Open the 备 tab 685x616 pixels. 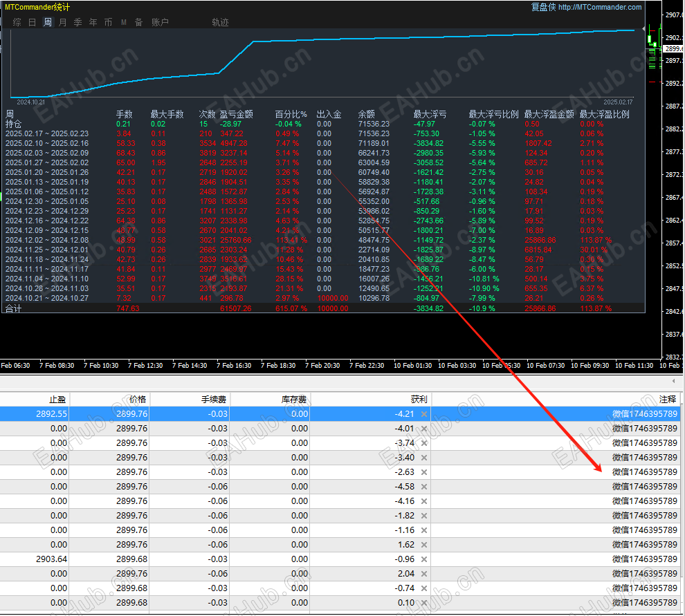pos(139,22)
